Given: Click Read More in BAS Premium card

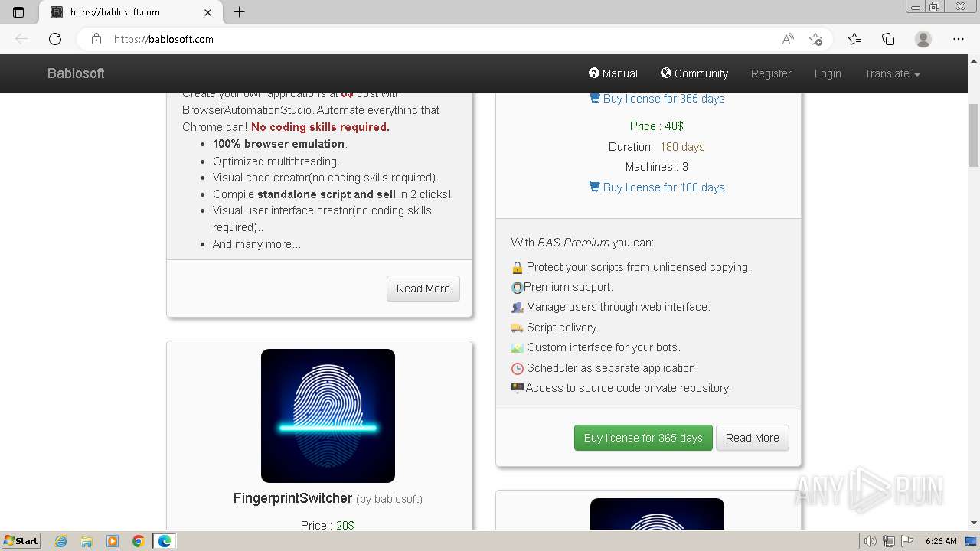Looking at the screenshot, I should (x=753, y=438).
